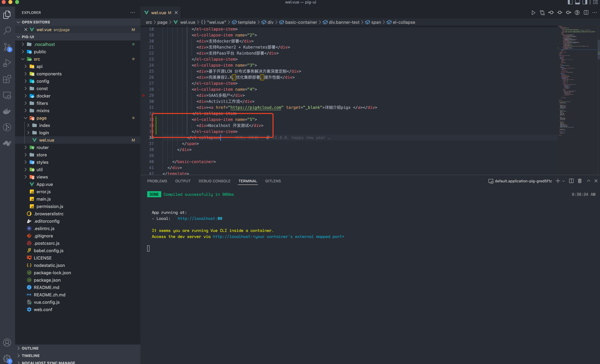Split the terminal panel
Viewport: 600px width, 364px height.
571,181
